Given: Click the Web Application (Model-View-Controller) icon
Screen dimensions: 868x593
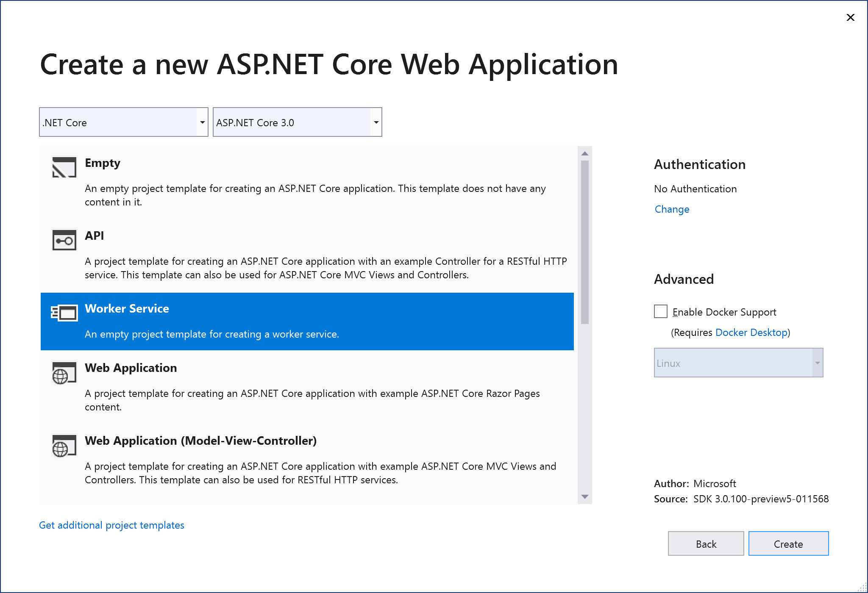Looking at the screenshot, I should click(64, 445).
